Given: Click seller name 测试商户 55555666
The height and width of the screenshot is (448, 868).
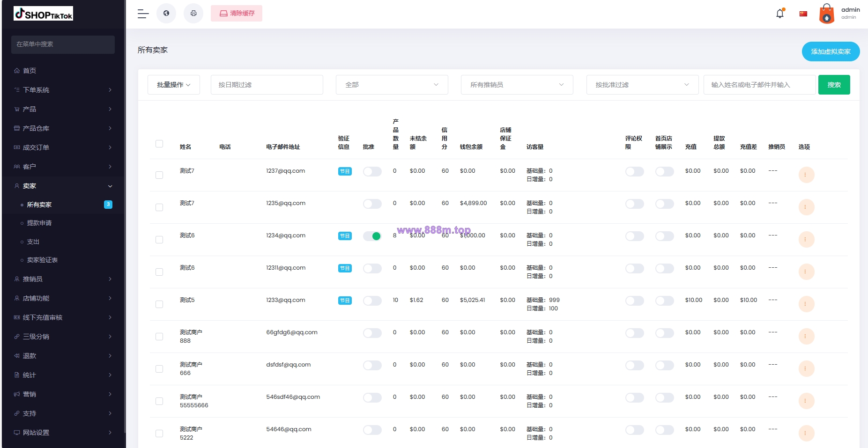Looking at the screenshot, I should tap(194, 401).
